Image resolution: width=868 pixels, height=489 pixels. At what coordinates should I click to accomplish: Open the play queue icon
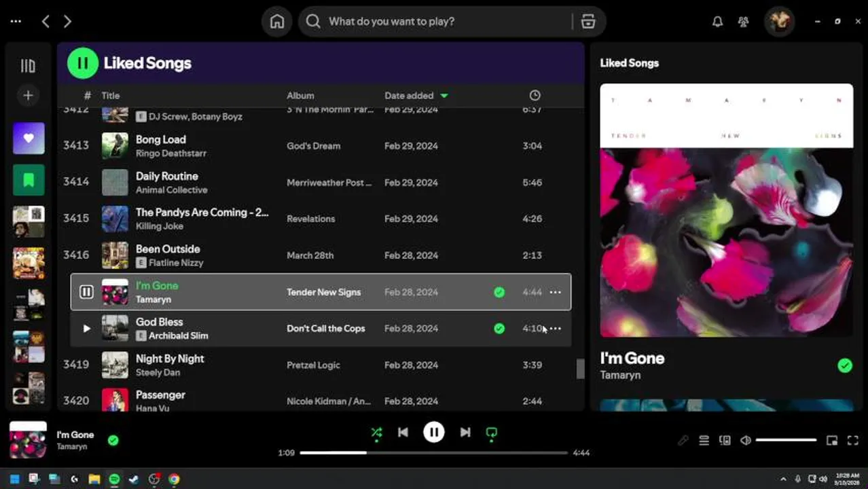(704, 441)
